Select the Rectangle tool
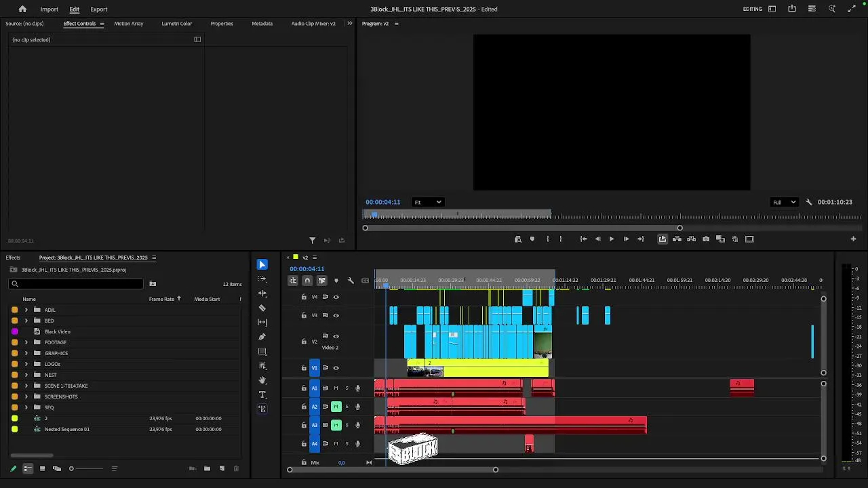868x488 pixels. 262,351
